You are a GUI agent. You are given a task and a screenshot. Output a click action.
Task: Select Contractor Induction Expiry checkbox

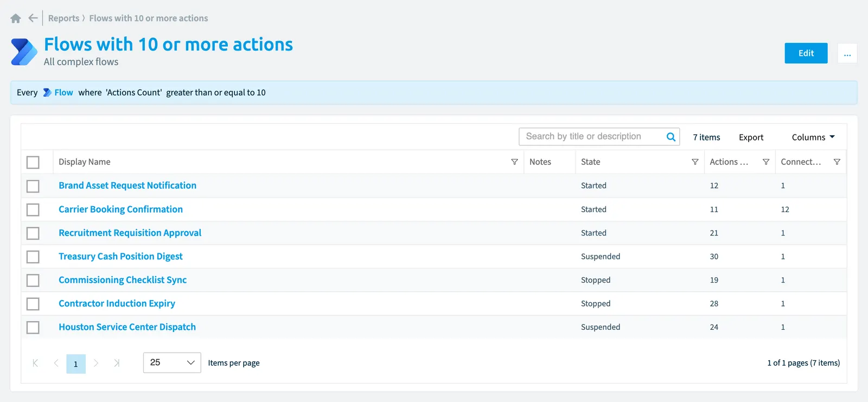tap(33, 304)
